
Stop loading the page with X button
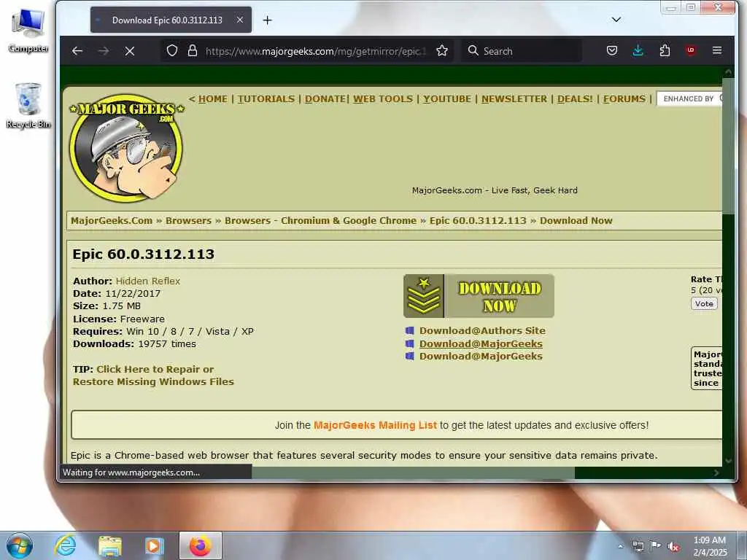pos(130,51)
